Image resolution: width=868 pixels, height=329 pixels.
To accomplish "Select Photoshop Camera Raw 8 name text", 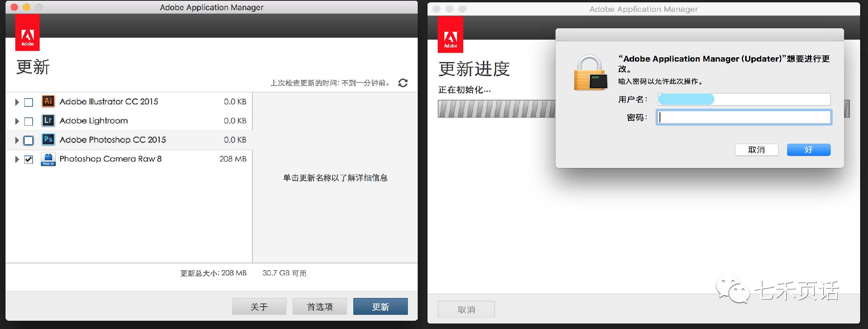I will click(x=110, y=159).
